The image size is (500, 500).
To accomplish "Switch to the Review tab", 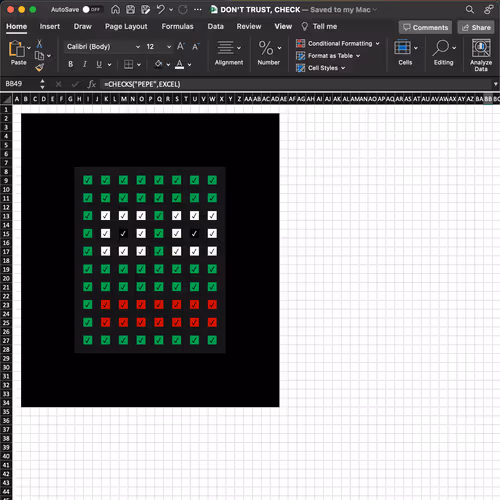I will (x=249, y=27).
